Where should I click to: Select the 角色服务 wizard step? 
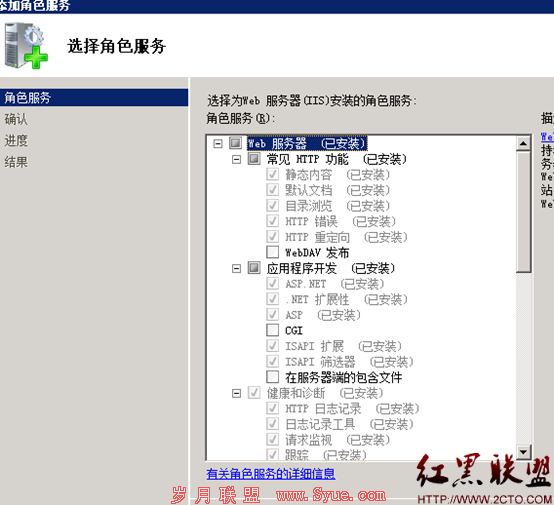coord(94,98)
